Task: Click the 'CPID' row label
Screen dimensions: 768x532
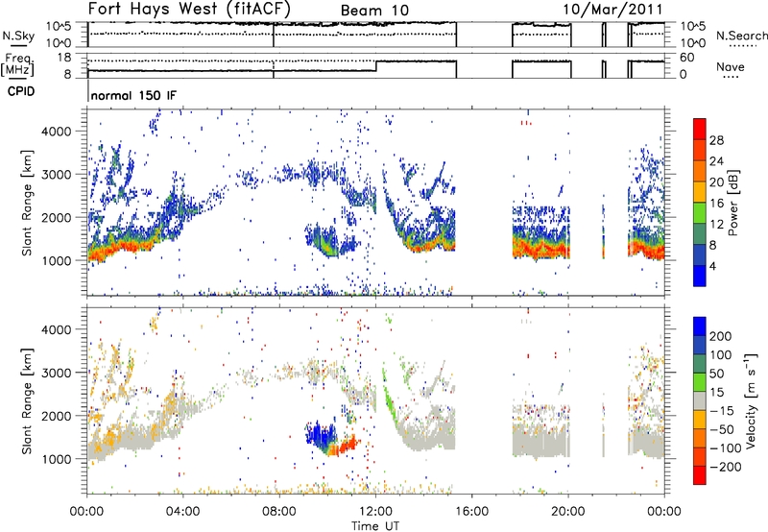Action: tap(21, 91)
